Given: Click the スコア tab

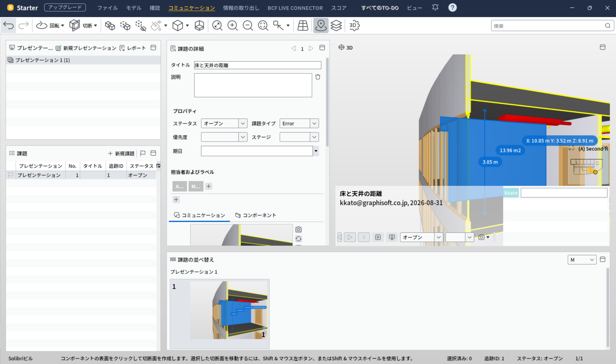Looking at the screenshot, I should (339, 8).
